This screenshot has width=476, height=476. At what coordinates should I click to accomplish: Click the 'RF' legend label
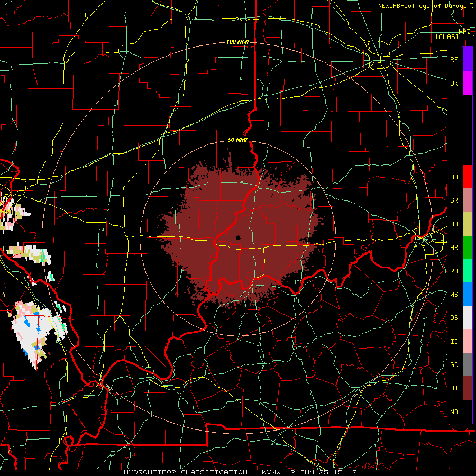[454, 59]
